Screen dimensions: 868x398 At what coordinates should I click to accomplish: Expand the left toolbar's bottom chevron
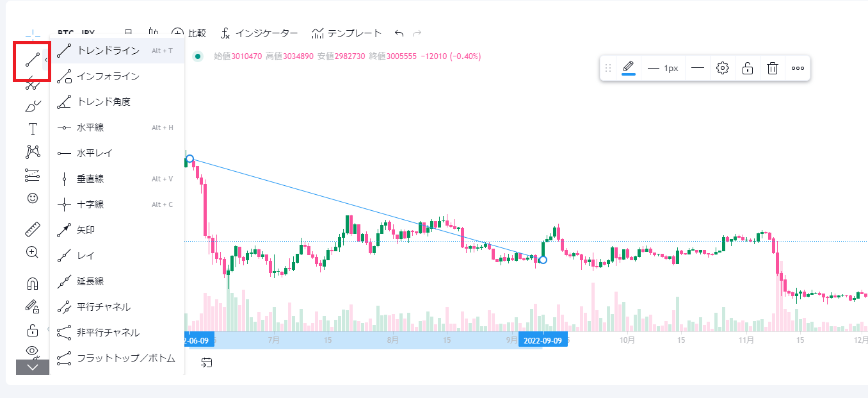click(x=33, y=367)
